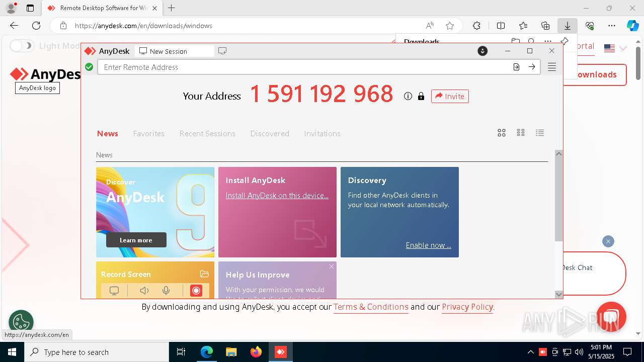Image resolution: width=644 pixels, height=362 pixels.
Task: Open a new browser tab
Action: pyautogui.click(x=172, y=8)
